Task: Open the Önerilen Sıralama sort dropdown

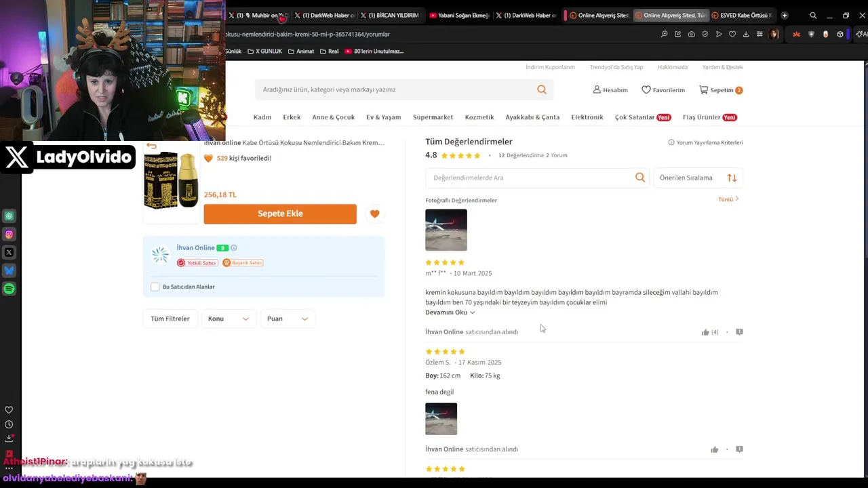Action: (x=698, y=178)
